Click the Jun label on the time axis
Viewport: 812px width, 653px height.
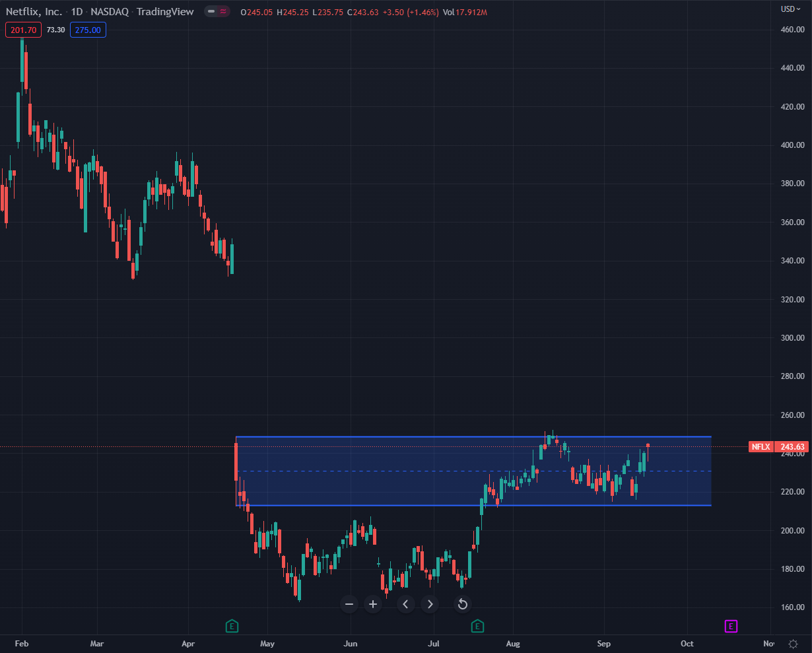pos(351,644)
